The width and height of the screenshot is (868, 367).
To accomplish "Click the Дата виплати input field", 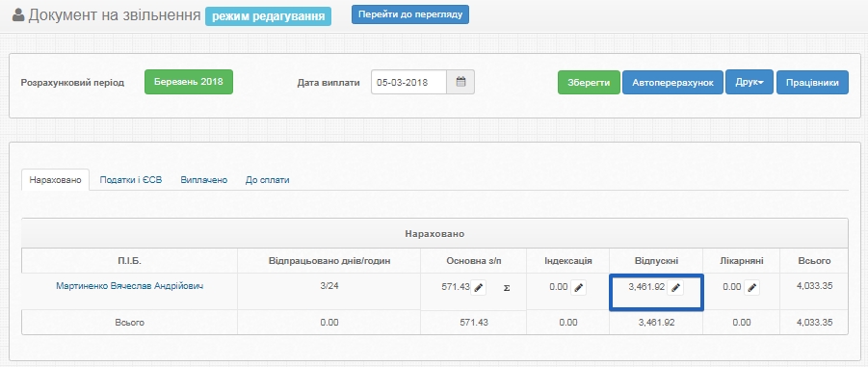I will click(x=408, y=82).
